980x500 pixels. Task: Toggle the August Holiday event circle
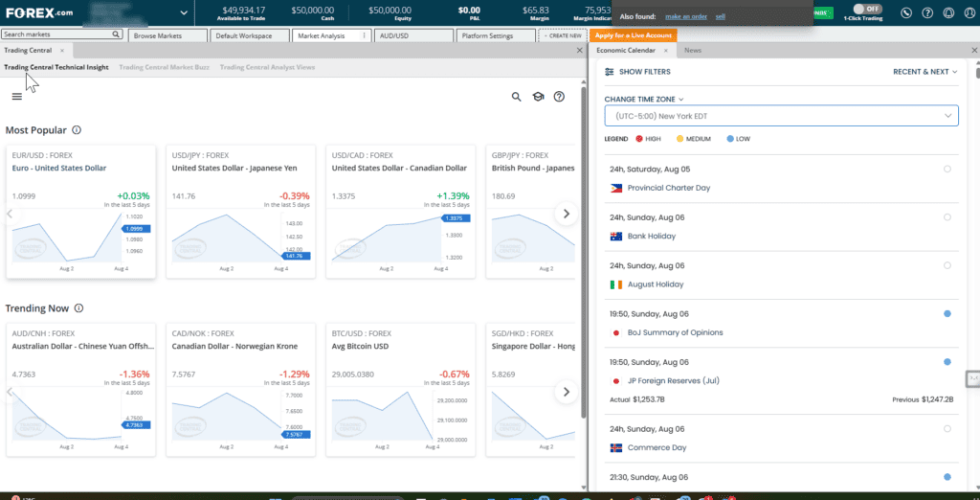point(947,265)
